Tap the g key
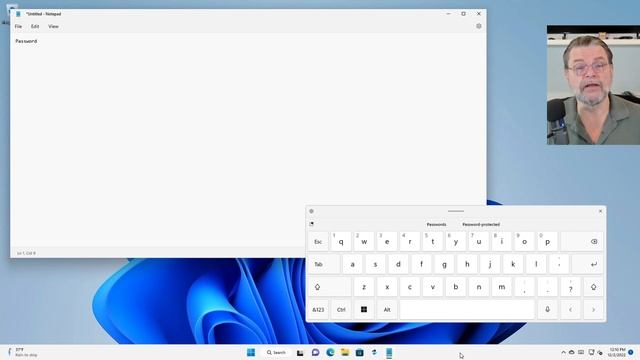 coord(444,264)
